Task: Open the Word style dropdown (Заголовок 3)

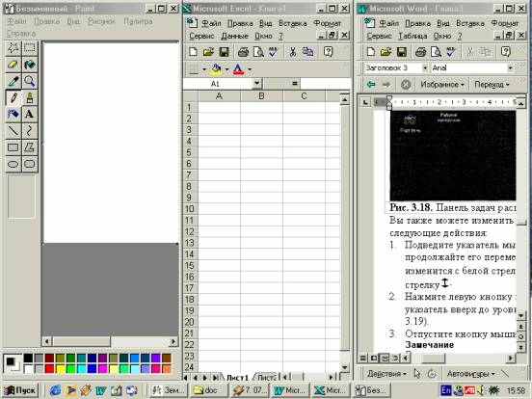Action: (425, 67)
